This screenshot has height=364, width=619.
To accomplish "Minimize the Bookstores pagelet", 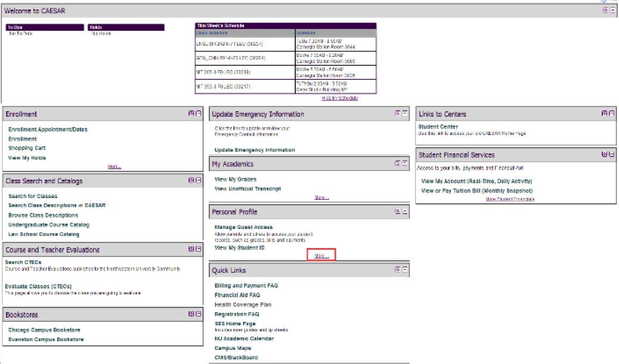I will point(199,314).
